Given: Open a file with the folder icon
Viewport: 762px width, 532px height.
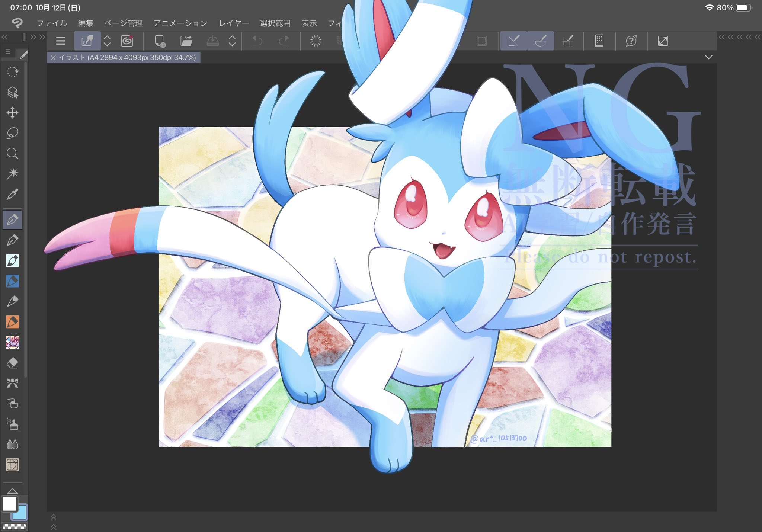Looking at the screenshot, I should click(186, 41).
